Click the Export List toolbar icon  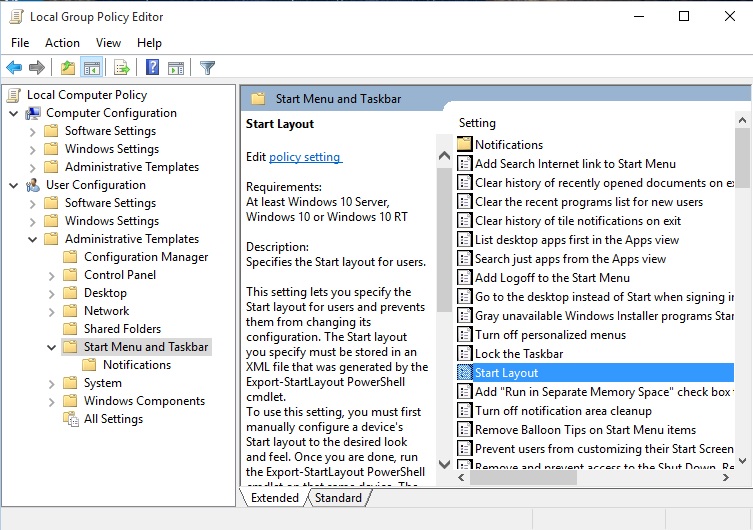click(x=121, y=68)
